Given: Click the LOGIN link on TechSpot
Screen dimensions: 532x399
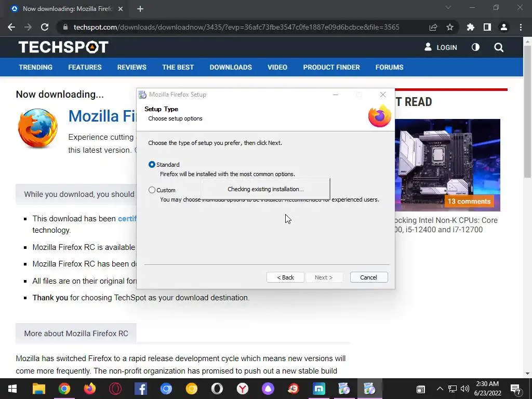Looking at the screenshot, I should pyautogui.click(x=441, y=47).
